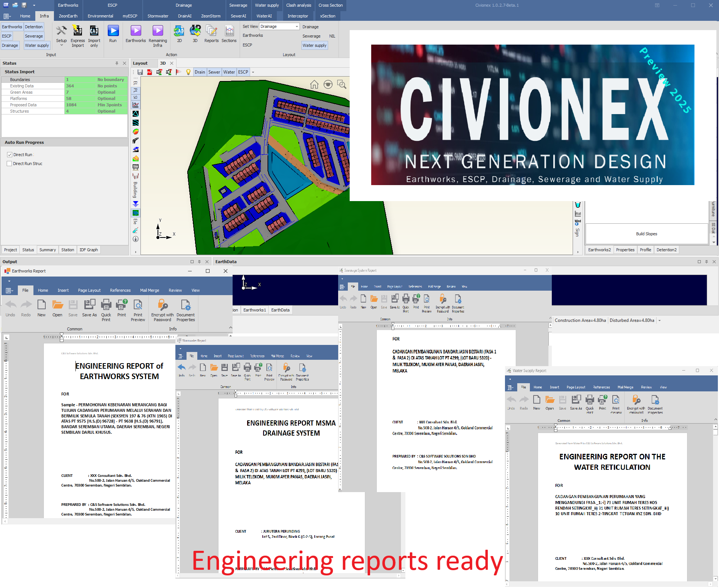The image size is (719, 588).
Task: Switch to the DrainAI ribbon tab
Action: coord(185,16)
